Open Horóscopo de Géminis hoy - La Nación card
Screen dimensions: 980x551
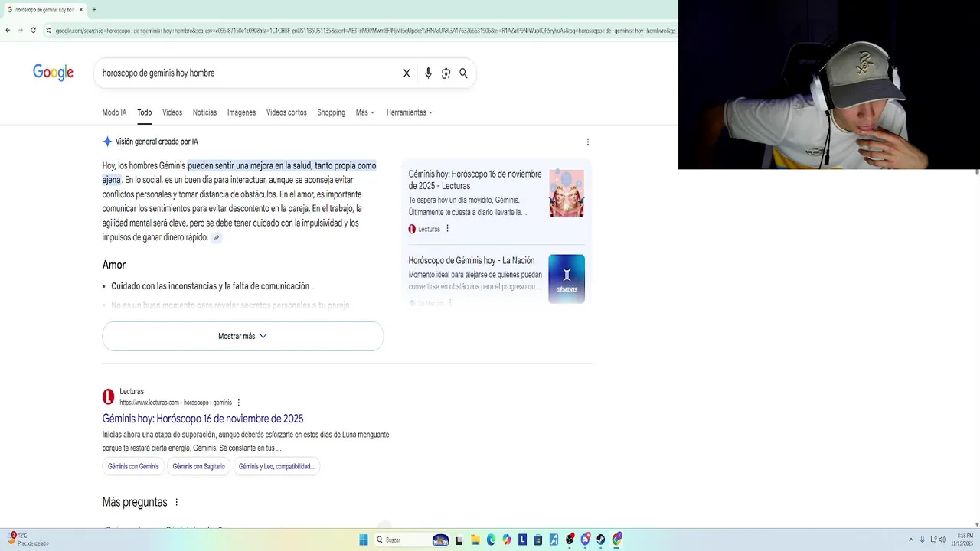(x=472, y=261)
